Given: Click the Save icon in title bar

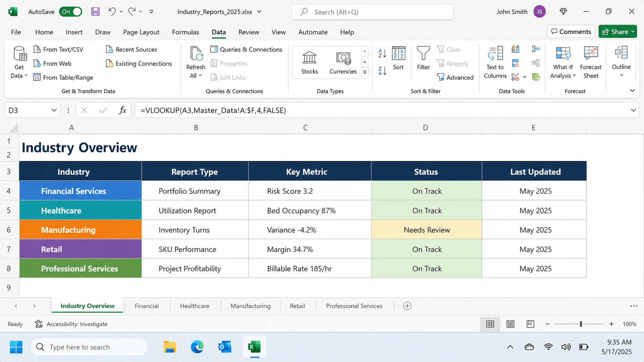Looking at the screenshot, I should [x=95, y=12].
